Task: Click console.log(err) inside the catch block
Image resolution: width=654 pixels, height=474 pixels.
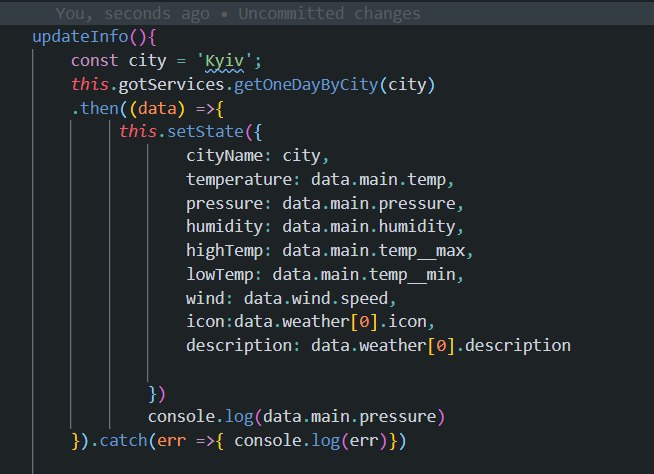Action: (x=311, y=441)
